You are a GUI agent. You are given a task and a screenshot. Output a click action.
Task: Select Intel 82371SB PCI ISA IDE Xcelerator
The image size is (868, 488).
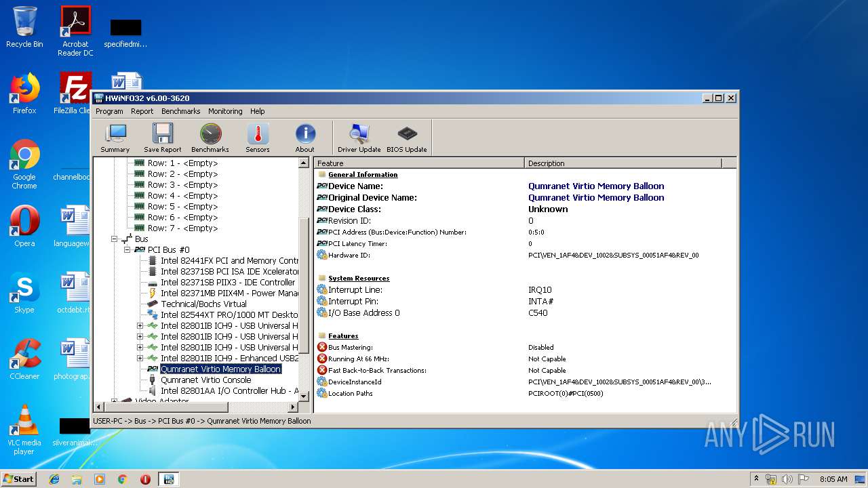point(229,272)
